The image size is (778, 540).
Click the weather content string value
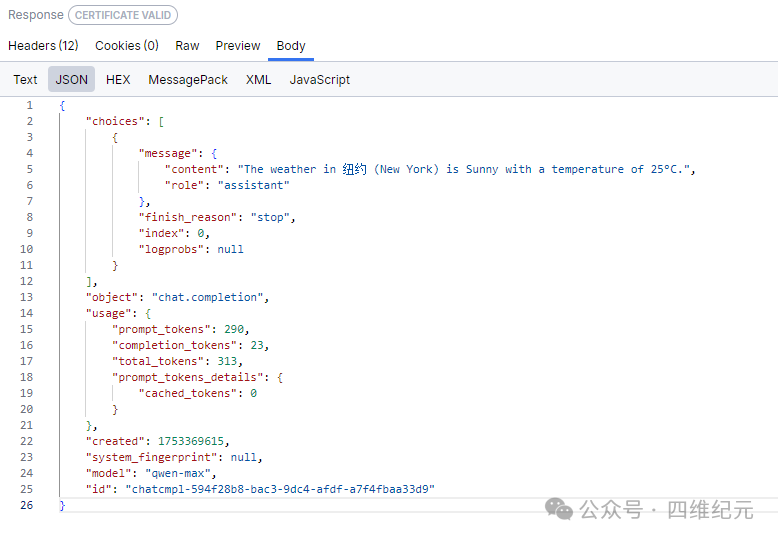[x=463, y=169]
